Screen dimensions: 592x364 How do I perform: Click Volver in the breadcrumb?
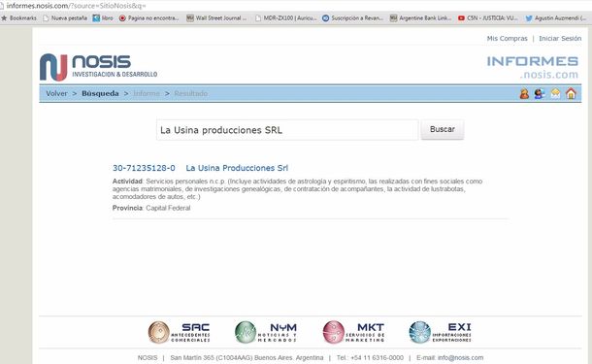[x=56, y=93]
